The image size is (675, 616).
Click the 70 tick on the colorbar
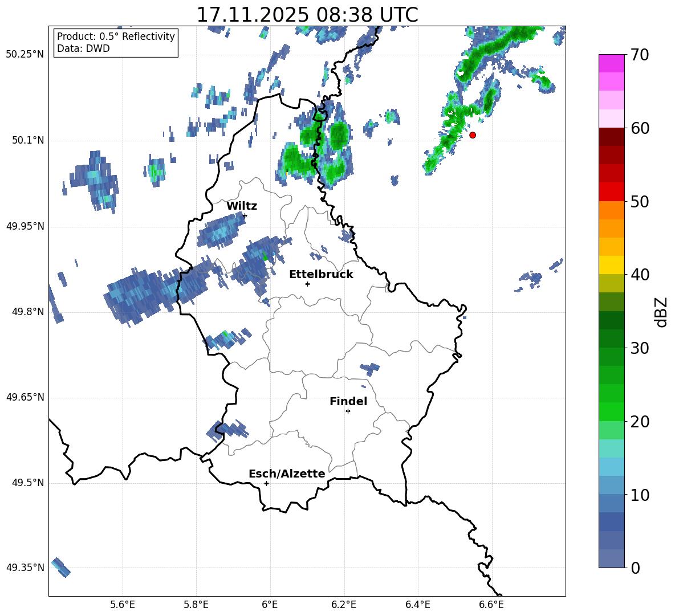click(x=640, y=55)
